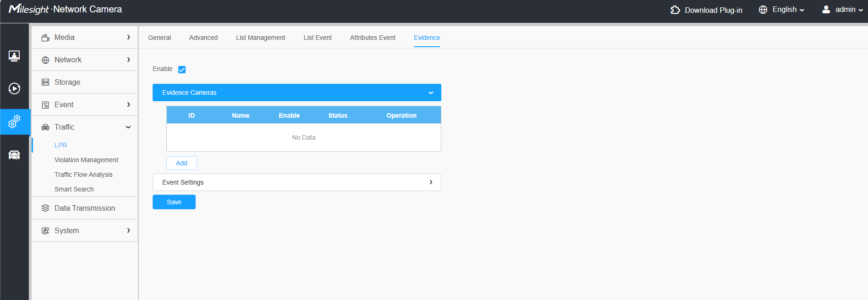Click the Network globe icon
The height and width of the screenshot is (300, 868).
pyautogui.click(x=45, y=60)
